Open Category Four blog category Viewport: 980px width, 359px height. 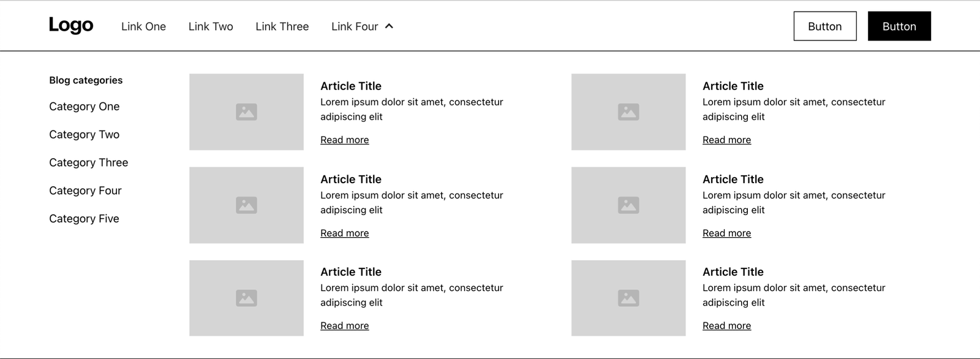(85, 191)
